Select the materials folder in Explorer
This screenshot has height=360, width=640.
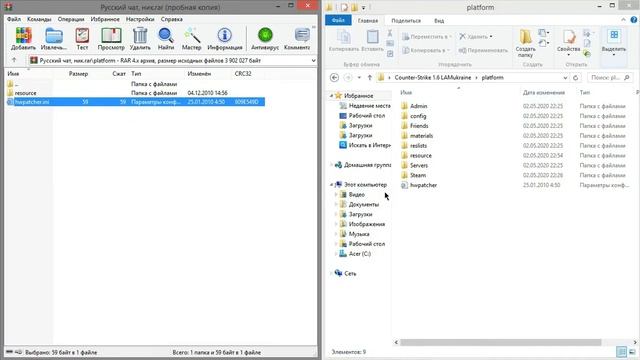tap(417, 136)
